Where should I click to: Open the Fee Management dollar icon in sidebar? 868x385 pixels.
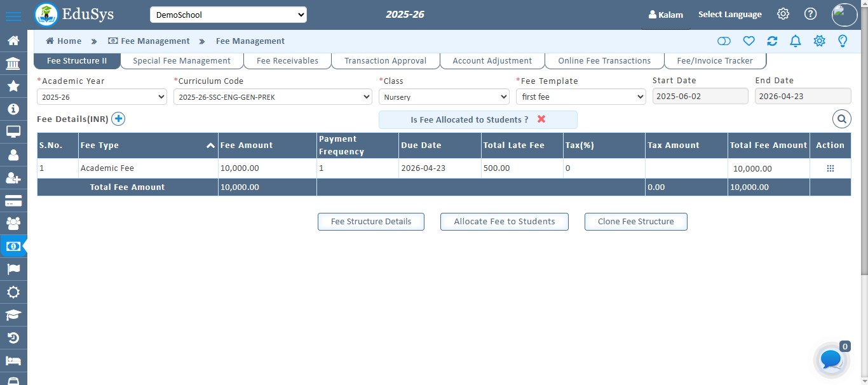point(13,246)
